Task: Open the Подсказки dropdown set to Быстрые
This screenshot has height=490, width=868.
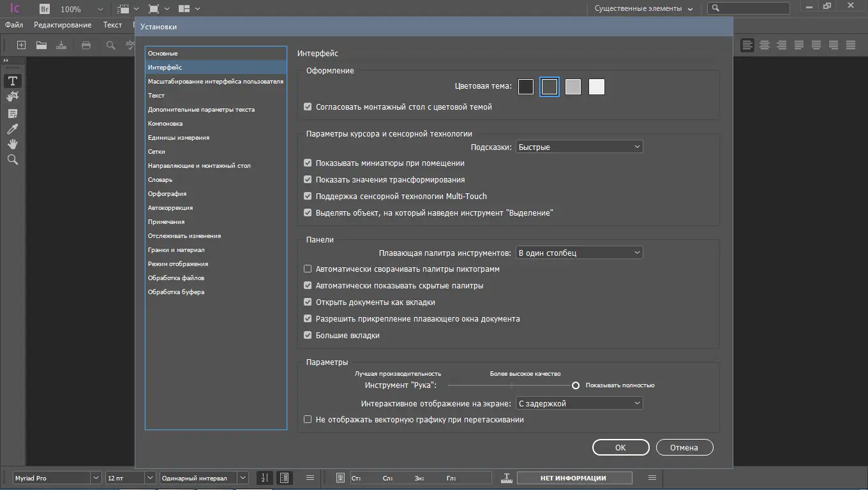Action: (x=579, y=147)
